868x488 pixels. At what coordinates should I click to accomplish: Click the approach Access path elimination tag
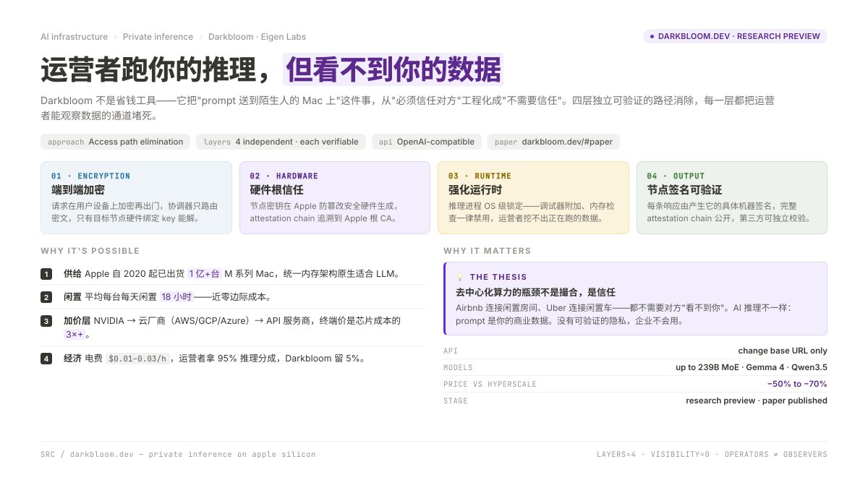tap(116, 142)
